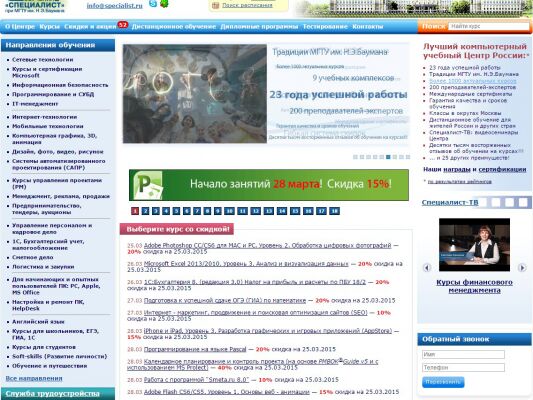Select banner page number 4
533x400 pixels.
tap(166, 211)
